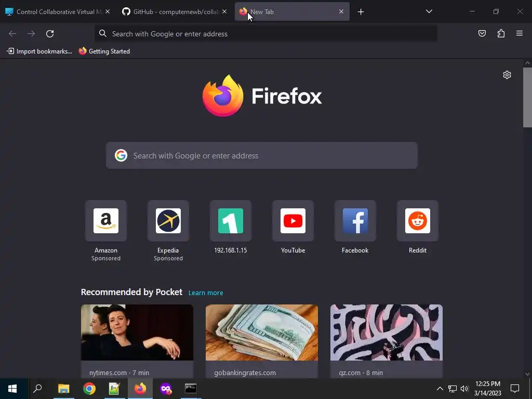Click the search magnifier in address bar
This screenshot has height=399, width=532.
click(x=103, y=33)
